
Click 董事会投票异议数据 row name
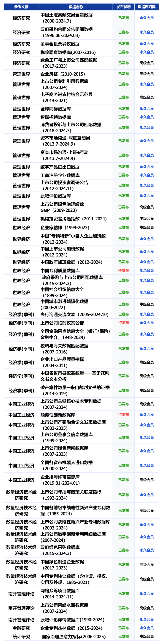(60, 44)
